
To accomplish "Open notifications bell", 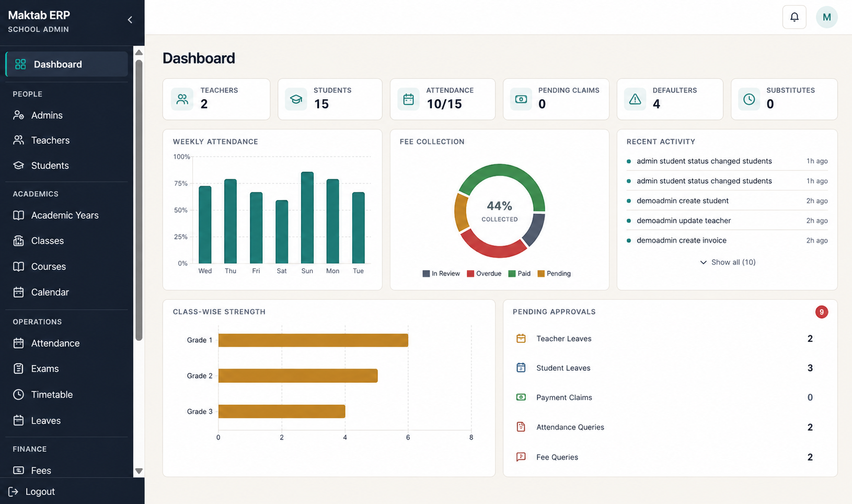I will pyautogui.click(x=794, y=17).
